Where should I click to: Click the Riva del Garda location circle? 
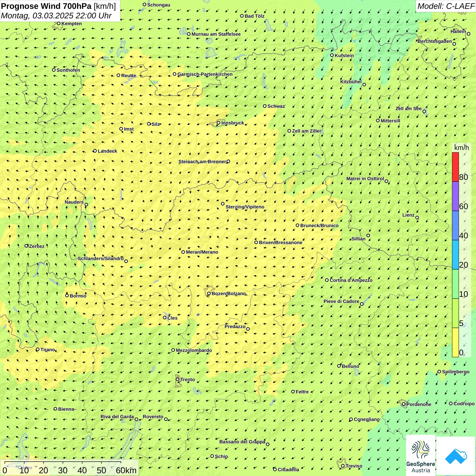click(137, 420)
